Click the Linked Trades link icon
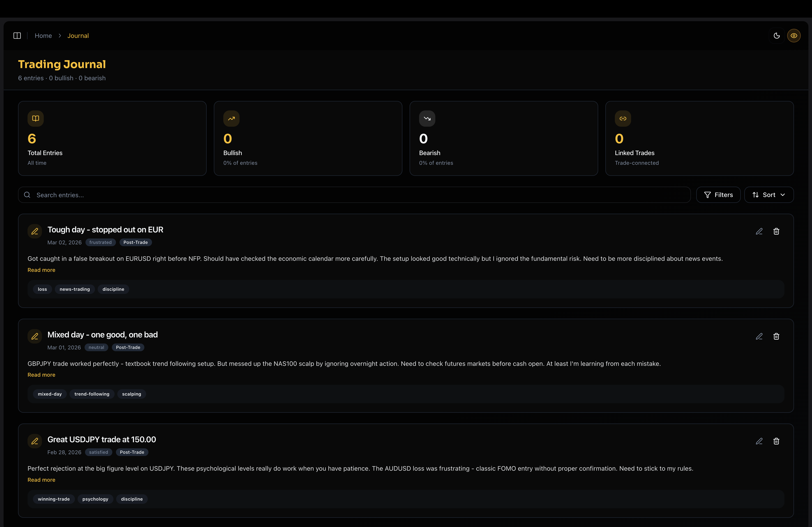The image size is (812, 527). pyautogui.click(x=623, y=119)
